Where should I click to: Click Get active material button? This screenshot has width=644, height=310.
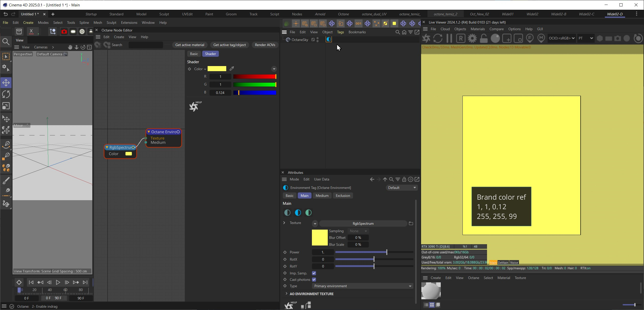pyautogui.click(x=189, y=45)
